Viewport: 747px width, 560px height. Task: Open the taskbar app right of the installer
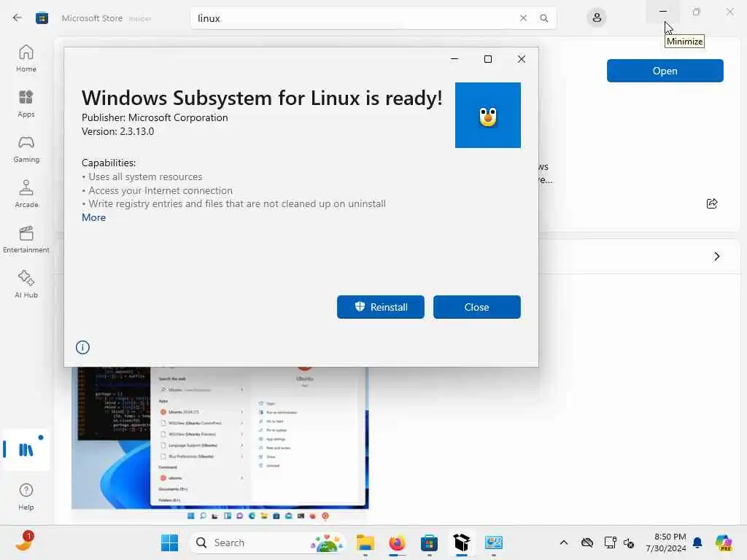coord(494,542)
